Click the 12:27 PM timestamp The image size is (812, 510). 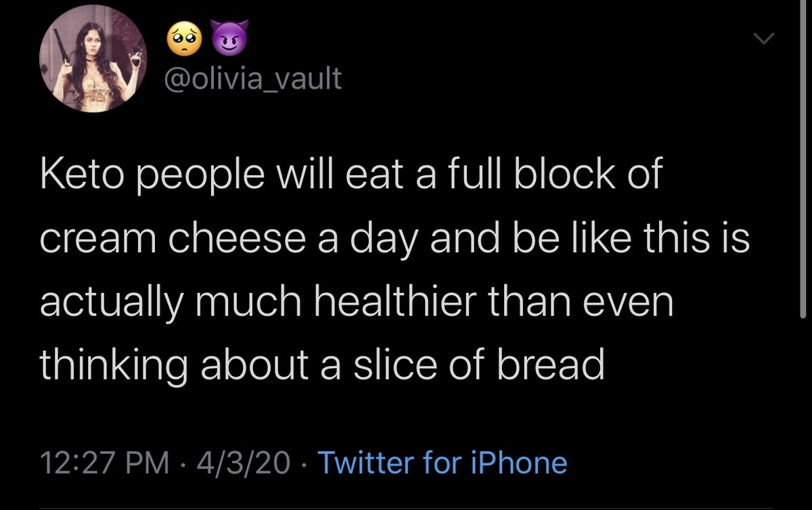(x=104, y=463)
